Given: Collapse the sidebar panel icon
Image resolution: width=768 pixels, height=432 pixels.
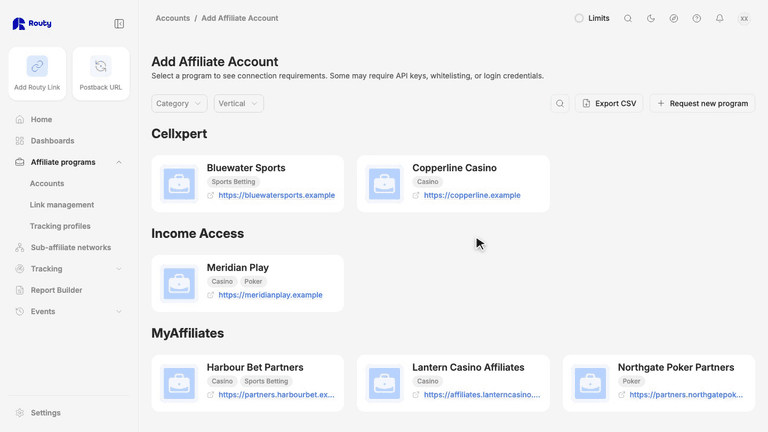Looking at the screenshot, I should tap(119, 24).
